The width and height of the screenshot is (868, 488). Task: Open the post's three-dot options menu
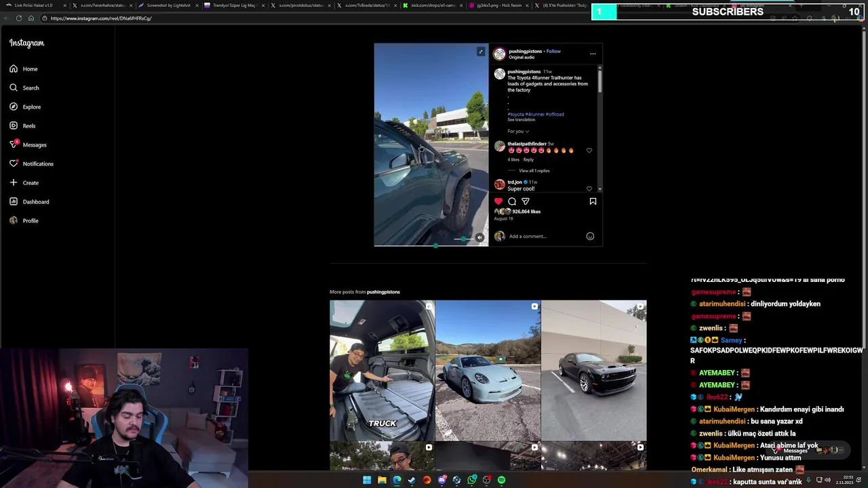coord(593,54)
